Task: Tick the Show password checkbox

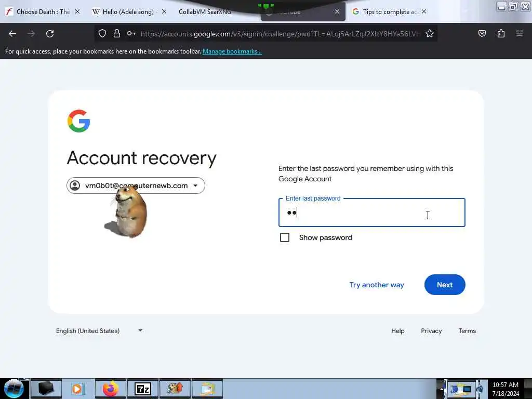Action: pyautogui.click(x=285, y=237)
